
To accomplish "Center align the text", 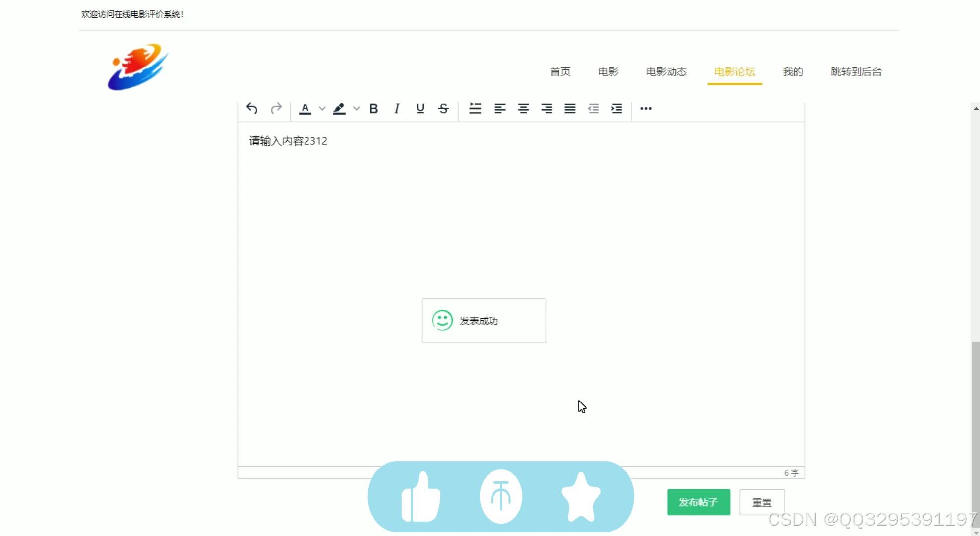I will click(523, 108).
